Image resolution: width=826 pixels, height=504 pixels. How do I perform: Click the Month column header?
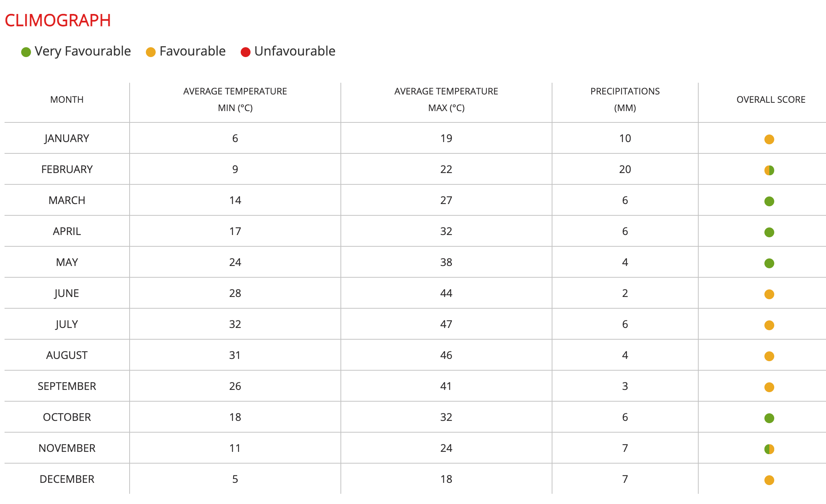click(x=67, y=100)
